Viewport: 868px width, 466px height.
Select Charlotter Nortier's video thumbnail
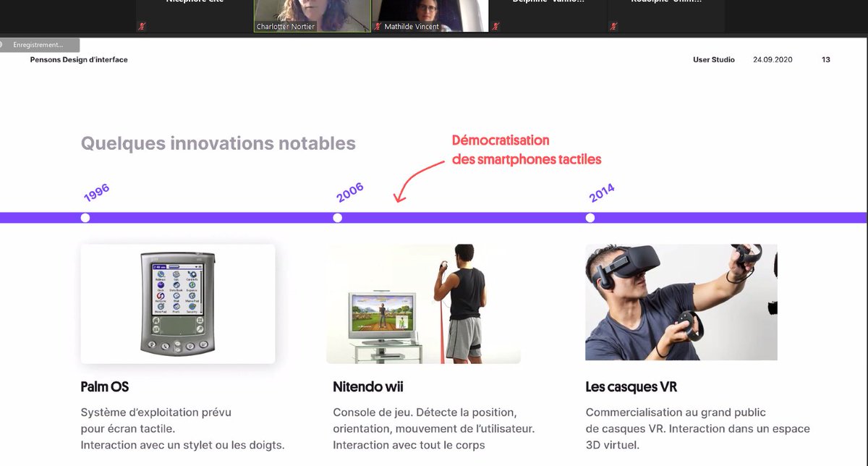coord(312,16)
